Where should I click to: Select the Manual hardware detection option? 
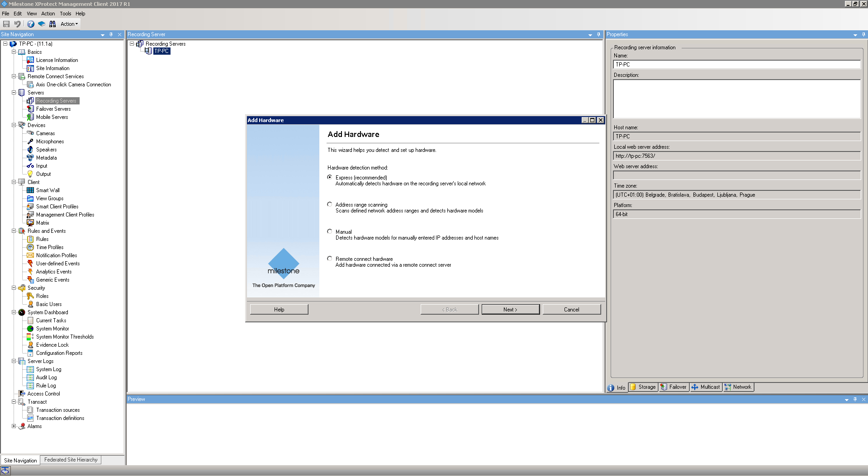(x=330, y=231)
